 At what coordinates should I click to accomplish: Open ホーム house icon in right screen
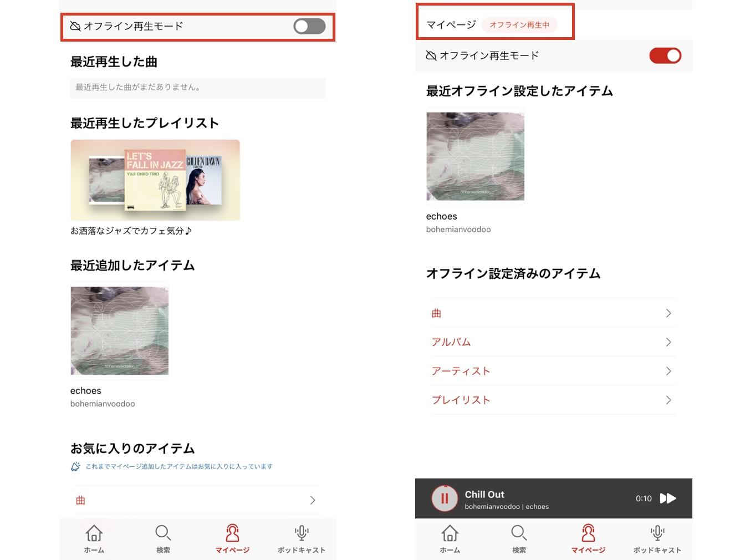pyautogui.click(x=450, y=533)
